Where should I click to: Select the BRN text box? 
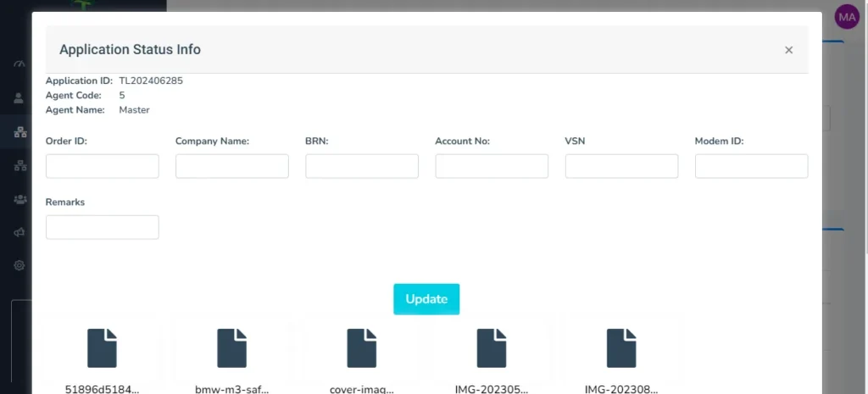point(362,166)
